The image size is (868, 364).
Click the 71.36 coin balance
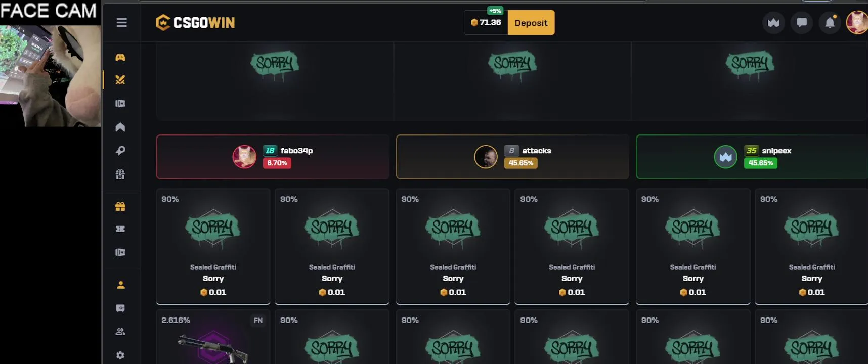[x=486, y=23]
